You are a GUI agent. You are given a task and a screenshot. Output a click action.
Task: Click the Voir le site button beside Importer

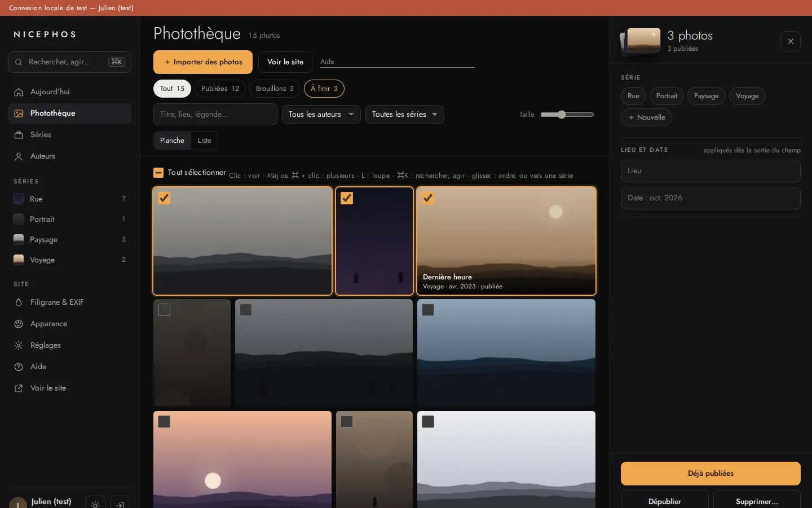285,62
